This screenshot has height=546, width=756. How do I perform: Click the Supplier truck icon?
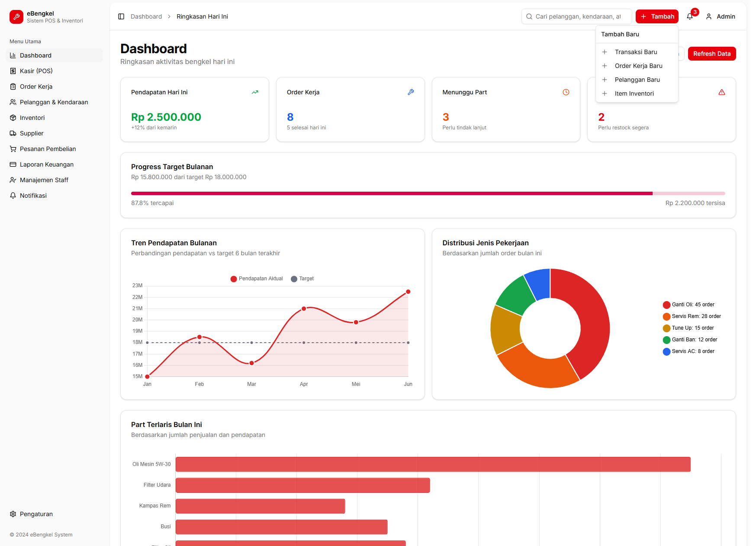(x=13, y=133)
